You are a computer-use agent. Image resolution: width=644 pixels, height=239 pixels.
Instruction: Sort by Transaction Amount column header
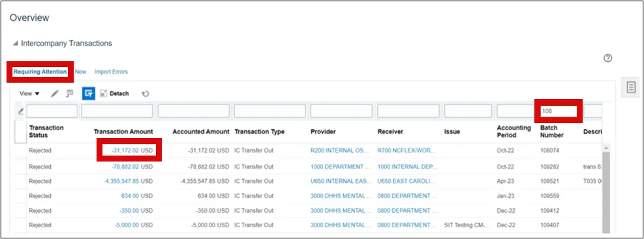[x=123, y=132]
